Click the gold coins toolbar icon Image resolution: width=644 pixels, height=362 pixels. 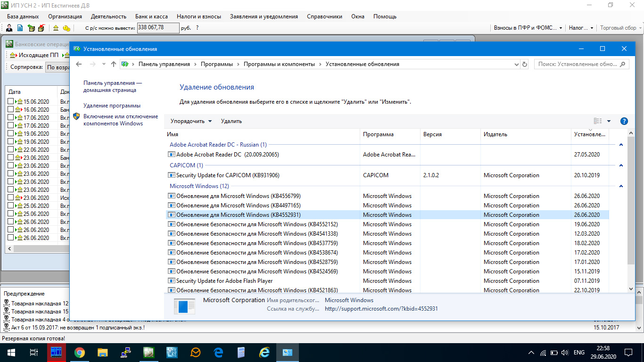click(x=66, y=28)
